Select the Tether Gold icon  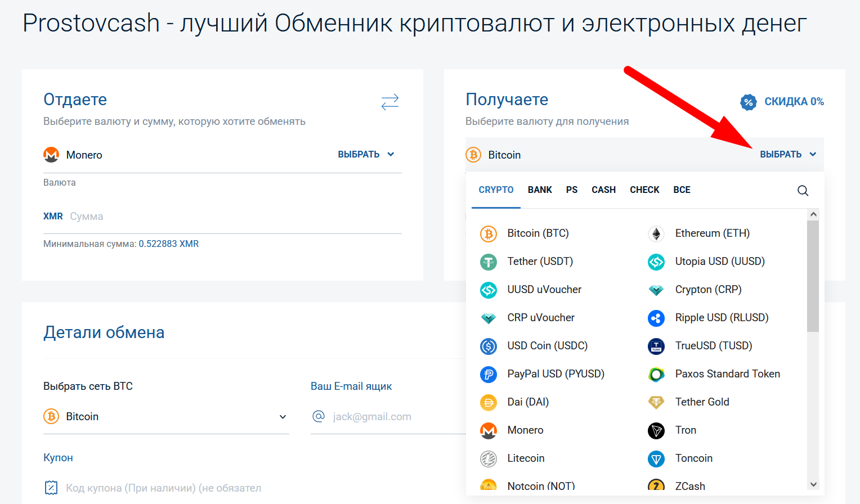point(656,402)
